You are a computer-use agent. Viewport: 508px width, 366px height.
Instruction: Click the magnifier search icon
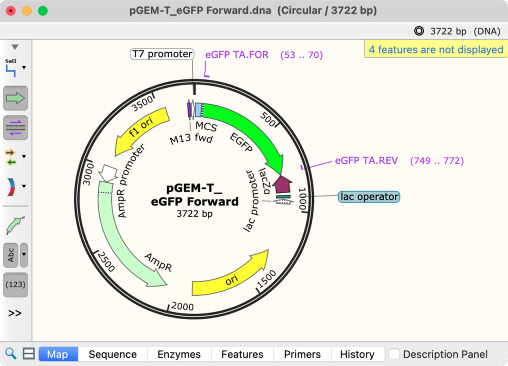11,354
